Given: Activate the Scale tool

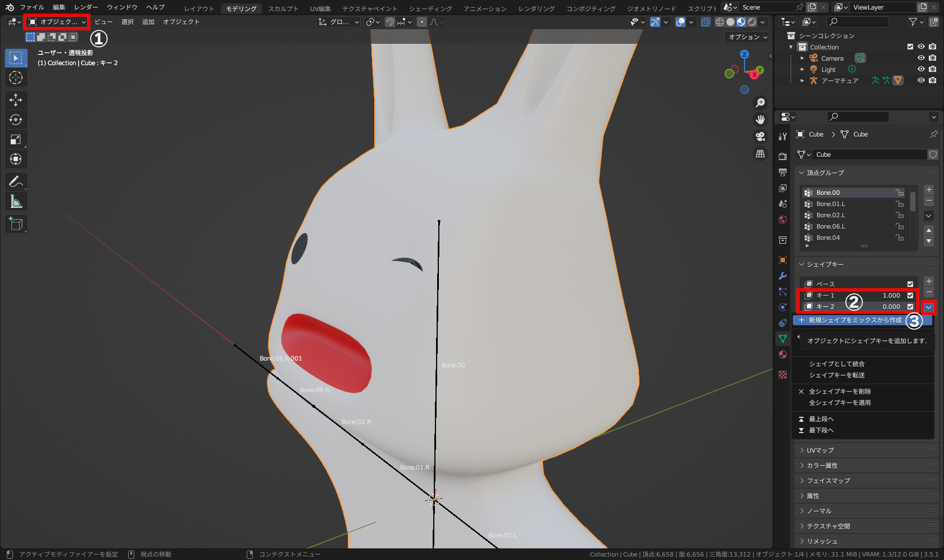Looking at the screenshot, I should 16,139.
